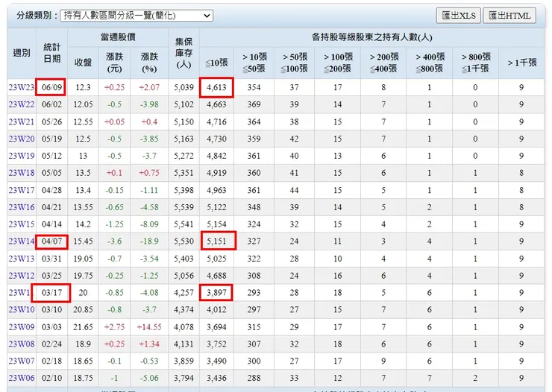
Task: Select percent change -18.9
Action: click(149, 241)
